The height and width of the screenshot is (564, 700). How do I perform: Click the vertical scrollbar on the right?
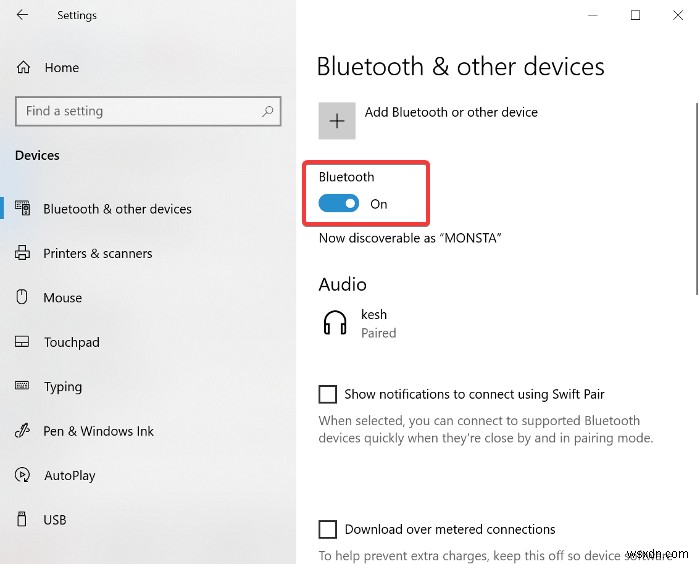pyautogui.click(x=696, y=199)
